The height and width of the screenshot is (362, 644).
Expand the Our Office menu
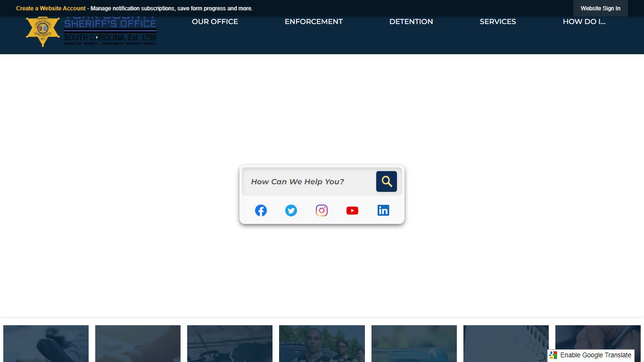tap(215, 22)
